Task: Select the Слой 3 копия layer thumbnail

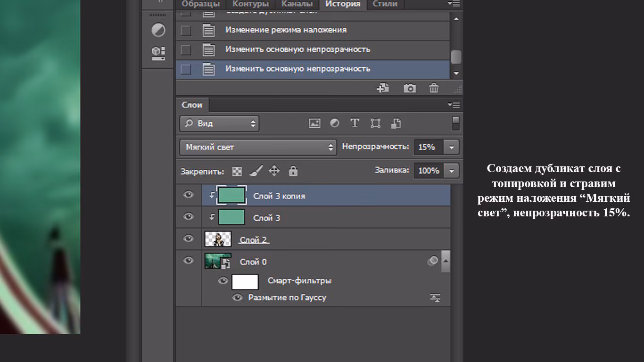Action: click(231, 195)
